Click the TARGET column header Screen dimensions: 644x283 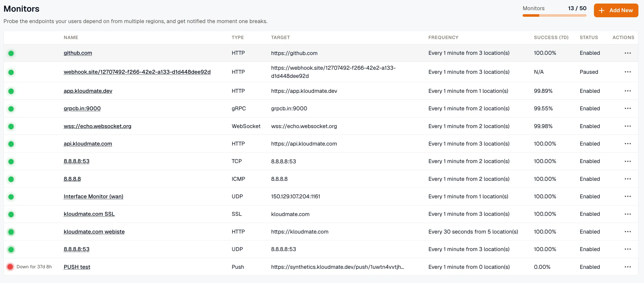pos(280,38)
